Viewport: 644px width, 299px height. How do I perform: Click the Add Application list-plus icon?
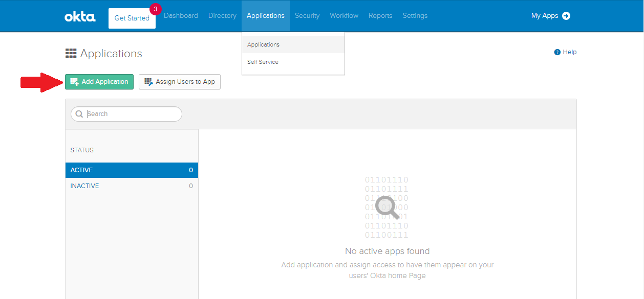point(74,82)
